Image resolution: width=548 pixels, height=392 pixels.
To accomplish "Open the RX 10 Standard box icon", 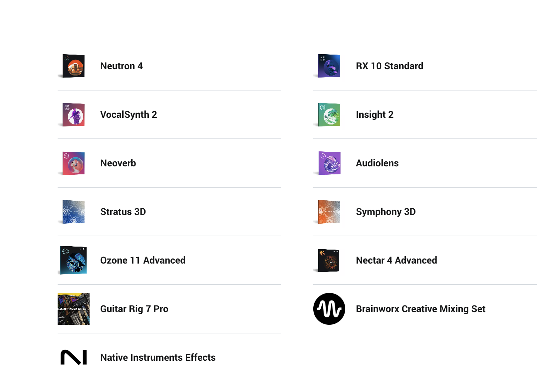I will tap(329, 66).
